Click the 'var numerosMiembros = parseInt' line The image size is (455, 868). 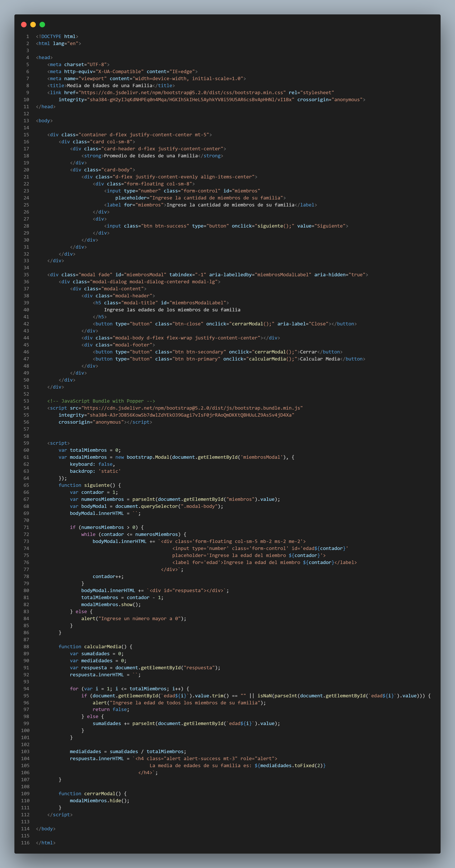pos(175,499)
